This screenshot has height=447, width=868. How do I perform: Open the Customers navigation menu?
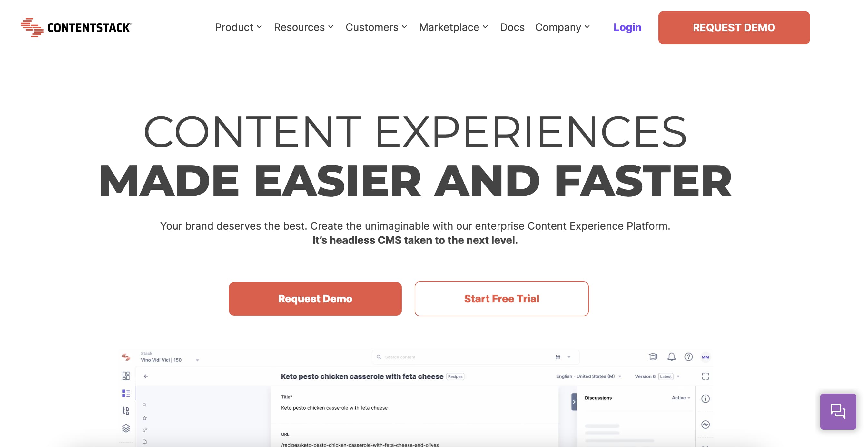point(376,27)
